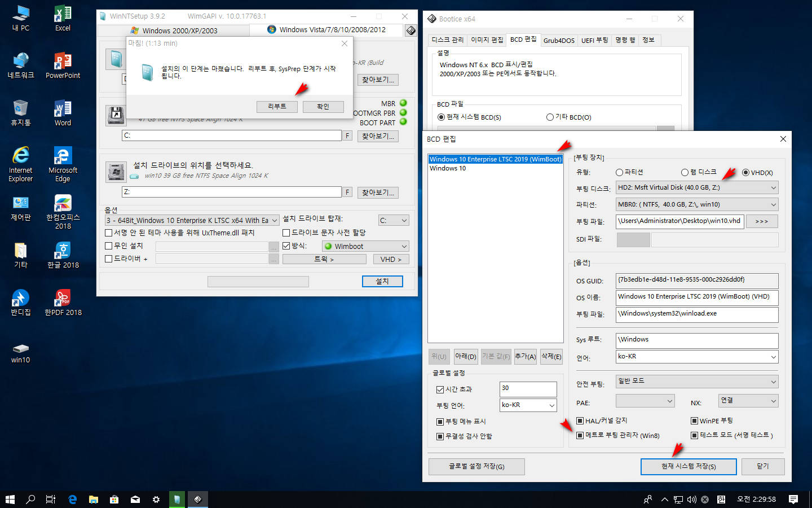This screenshot has width=812, height=508.
Task: Expand the 부팅 디스크 HD2 dropdown
Action: [x=697, y=187]
